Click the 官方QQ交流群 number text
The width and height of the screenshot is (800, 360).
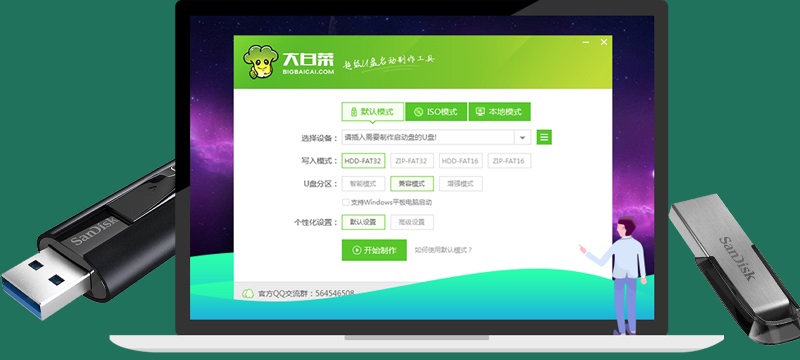pos(306,293)
